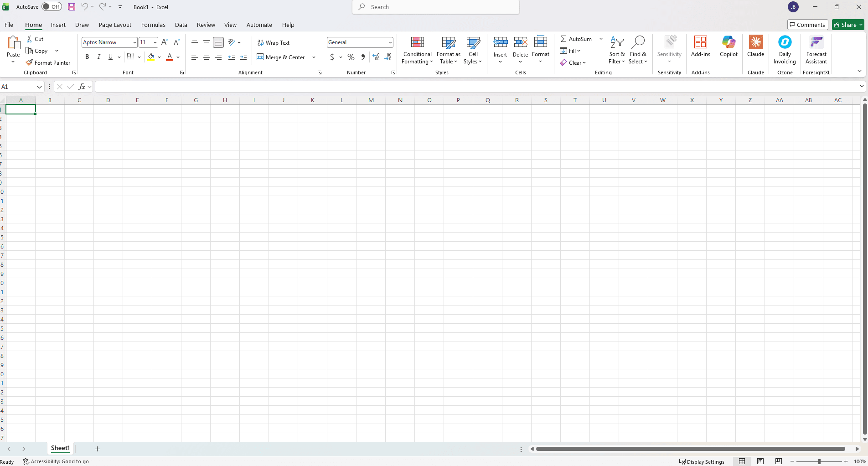This screenshot has height=466, width=868.
Task: Open the Format Painter
Action: [48, 62]
